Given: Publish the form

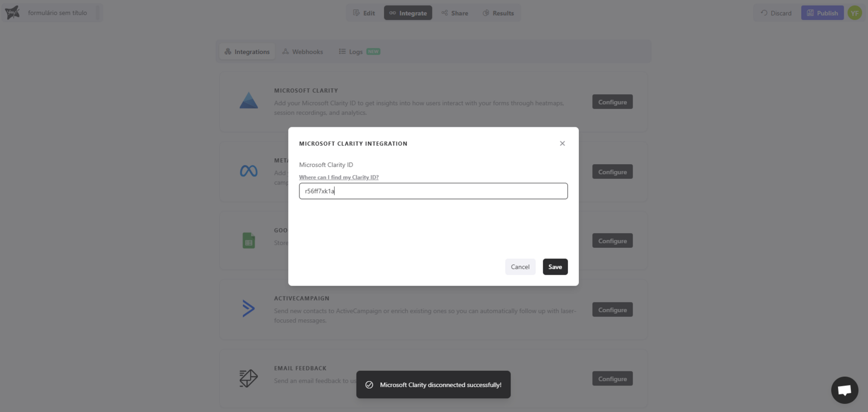Looking at the screenshot, I should point(822,13).
